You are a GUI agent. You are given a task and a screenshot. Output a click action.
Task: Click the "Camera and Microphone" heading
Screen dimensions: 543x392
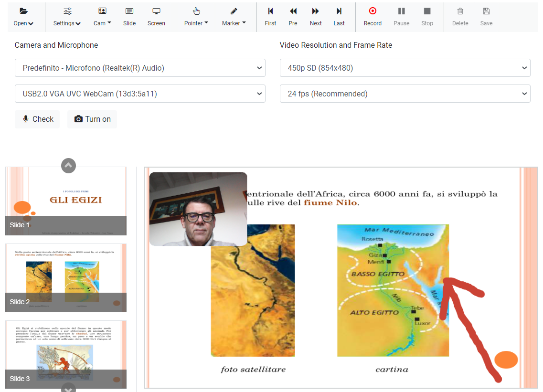[56, 45]
